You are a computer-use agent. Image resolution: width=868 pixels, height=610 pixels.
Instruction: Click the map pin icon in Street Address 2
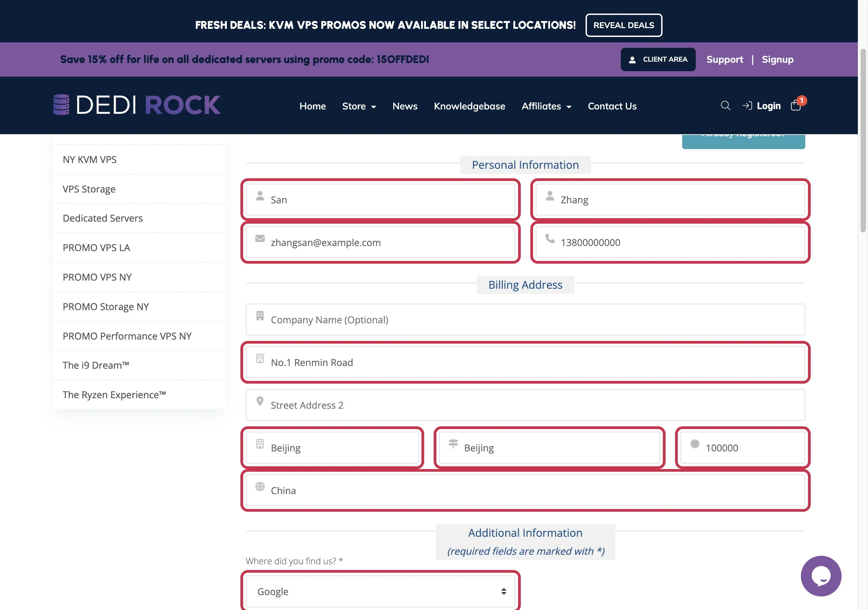pyautogui.click(x=260, y=401)
